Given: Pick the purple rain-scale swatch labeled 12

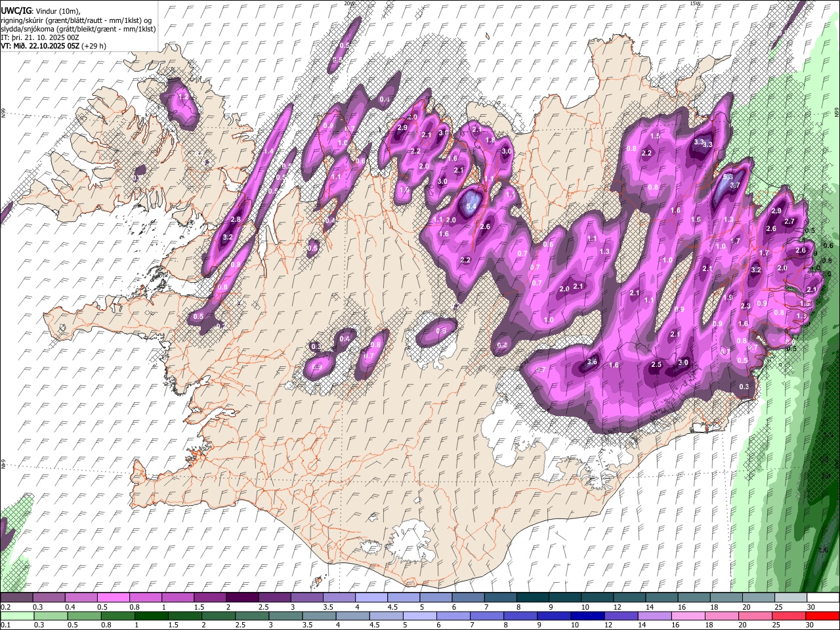Looking at the screenshot, I should tap(621, 616).
